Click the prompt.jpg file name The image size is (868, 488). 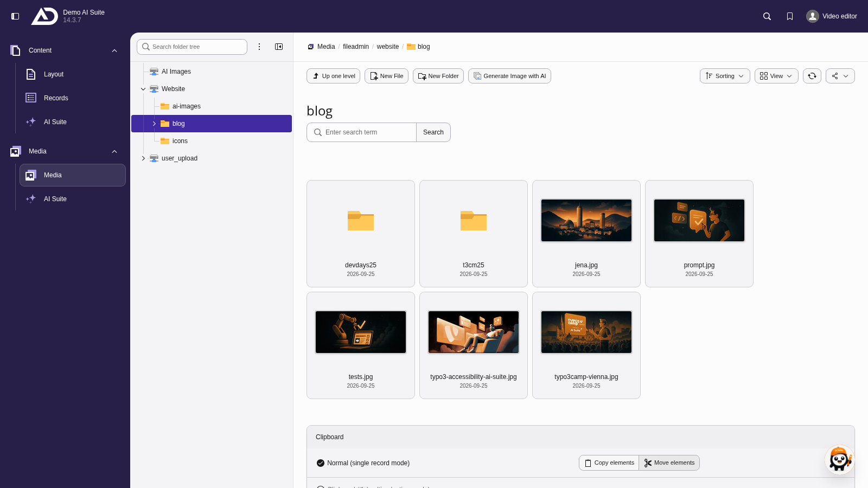point(699,265)
